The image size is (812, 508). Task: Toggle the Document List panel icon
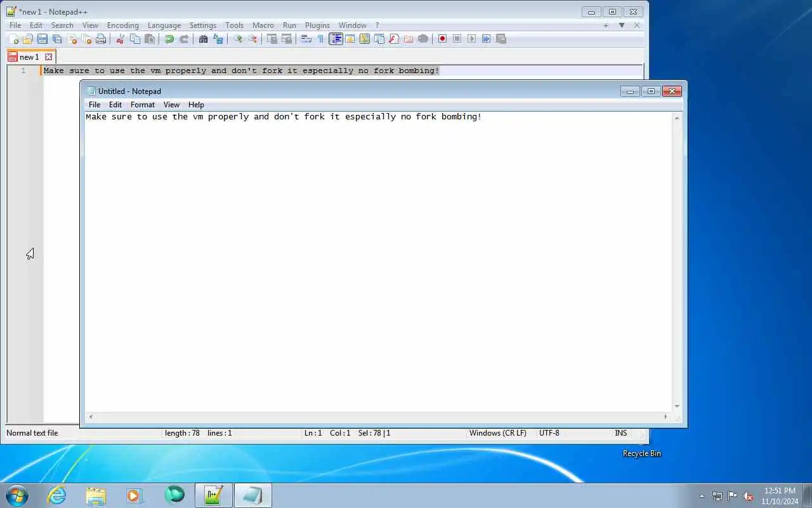pyautogui.click(x=379, y=39)
